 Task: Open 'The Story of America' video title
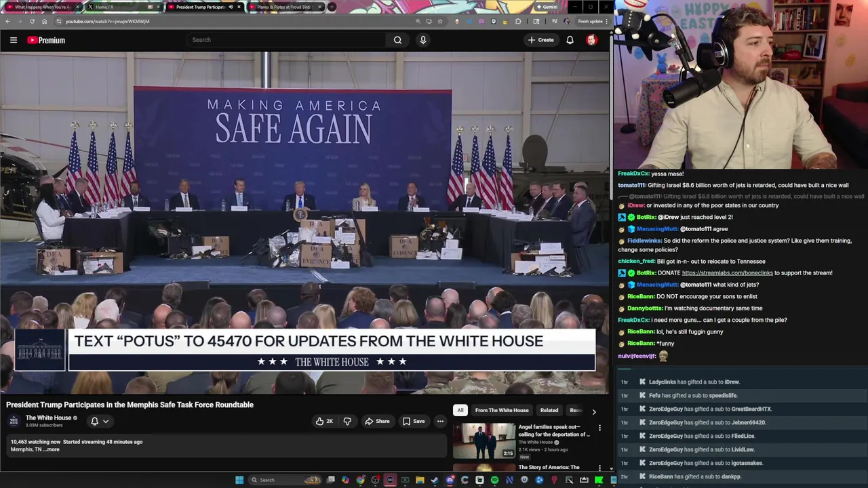(549, 467)
